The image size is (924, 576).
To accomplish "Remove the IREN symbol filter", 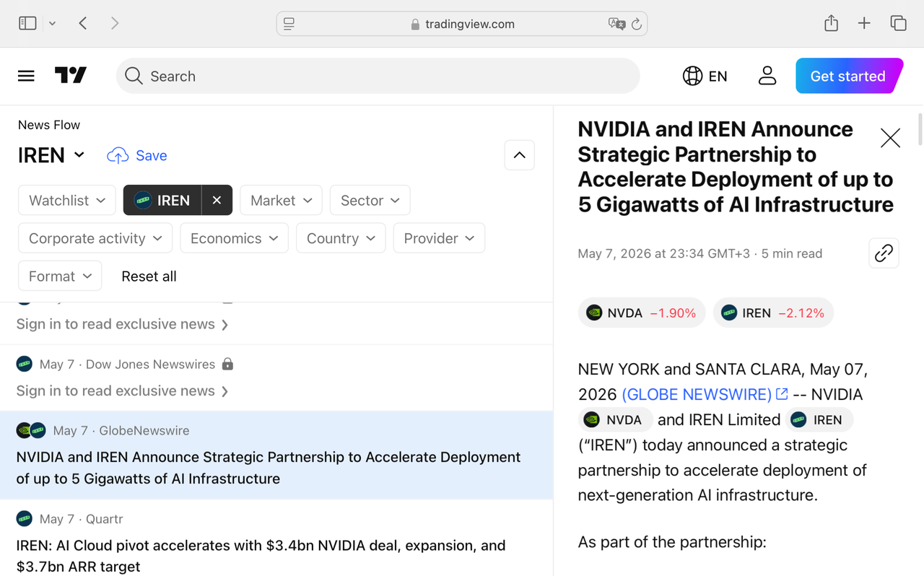I will (217, 200).
